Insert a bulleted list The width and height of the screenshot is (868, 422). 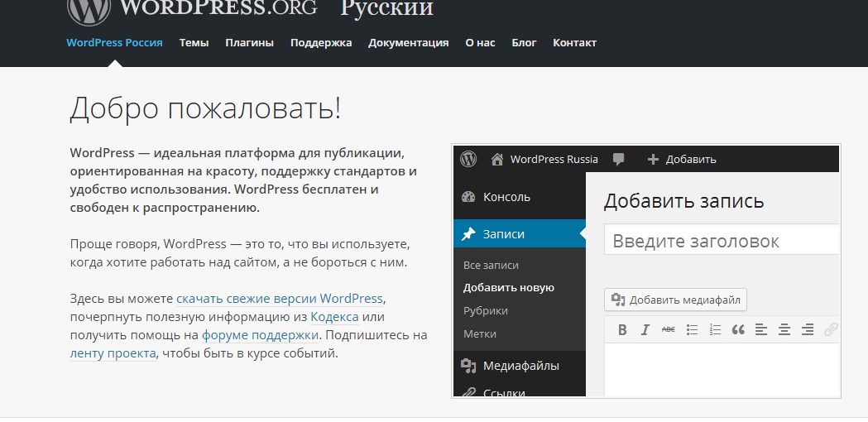[692, 330]
